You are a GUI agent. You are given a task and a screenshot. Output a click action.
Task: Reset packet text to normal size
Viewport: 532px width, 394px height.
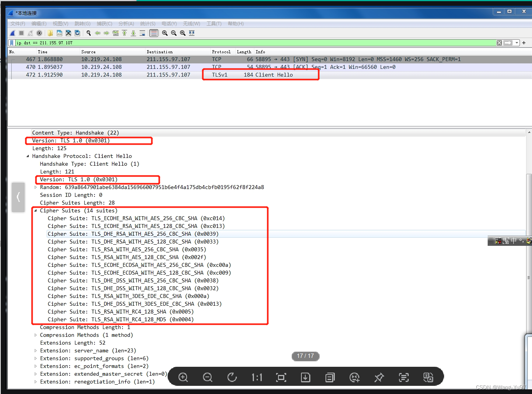point(183,33)
